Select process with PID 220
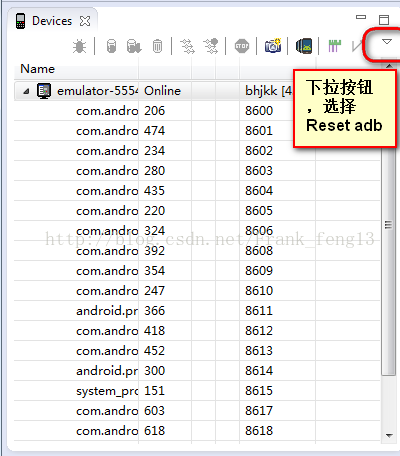 click(197, 211)
